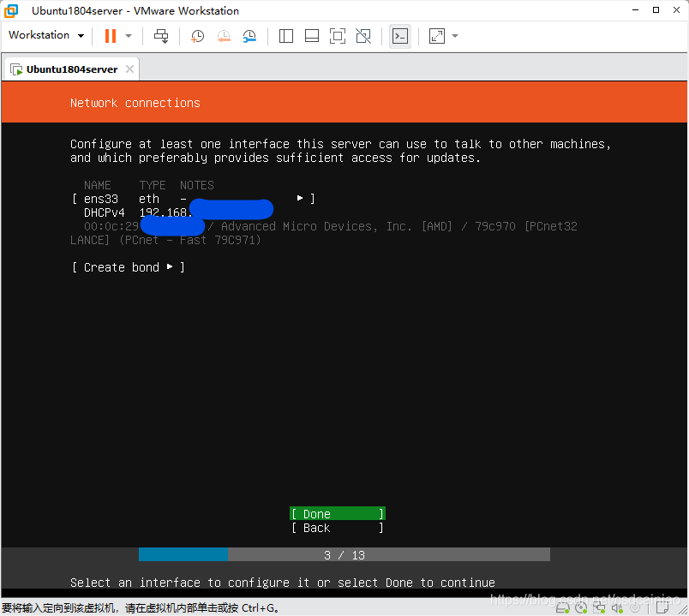Close the Ubuntu1804server tab
689x616 pixels.
(x=129, y=69)
